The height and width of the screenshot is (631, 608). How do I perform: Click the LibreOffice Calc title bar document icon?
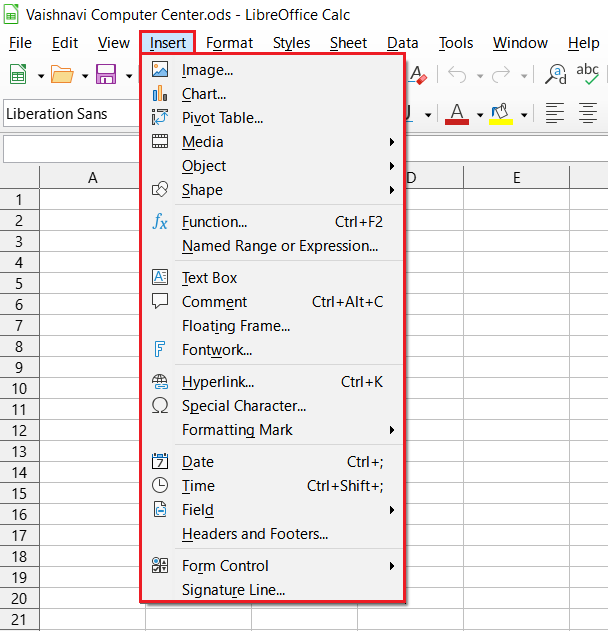click(x=11, y=14)
